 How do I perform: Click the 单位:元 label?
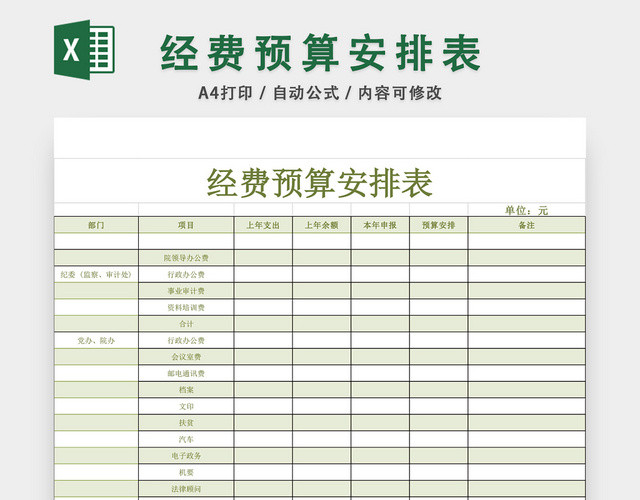tap(526, 211)
